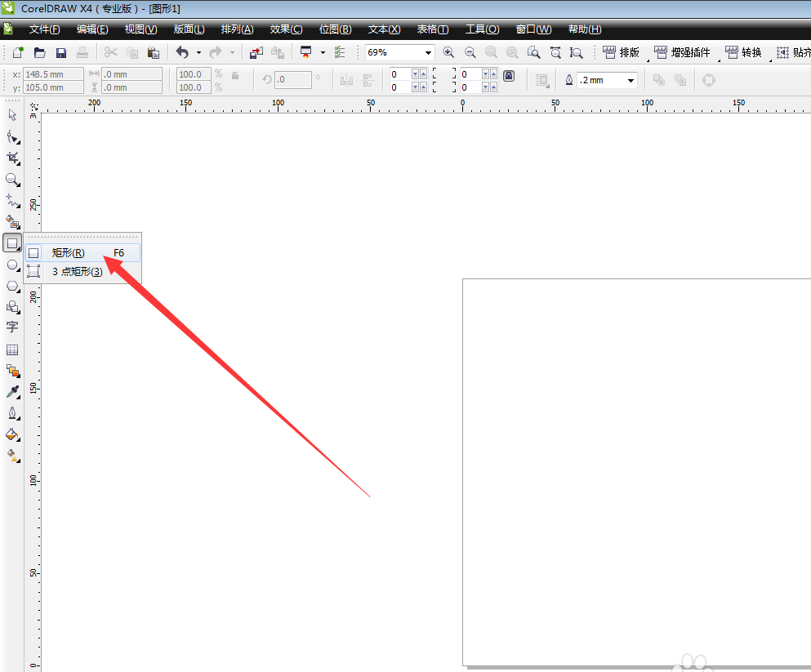Select the Ellipse tool
Image resolution: width=811 pixels, height=672 pixels.
click(12, 265)
